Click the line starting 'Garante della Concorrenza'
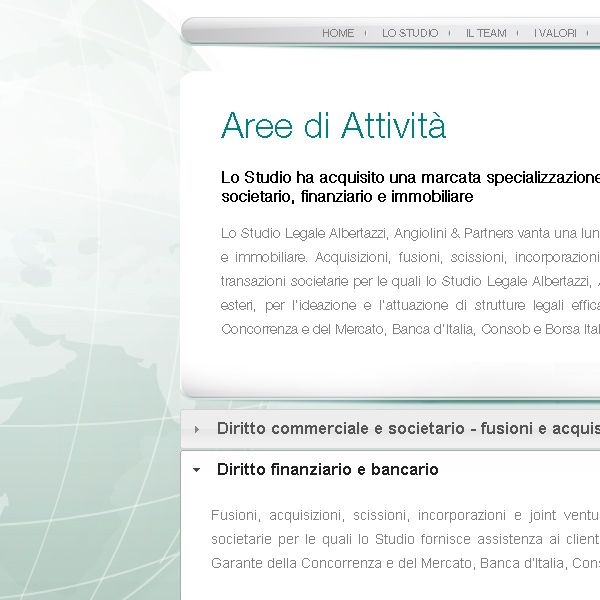Image resolution: width=600 pixels, height=600 pixels. click(x=405, y=563)
